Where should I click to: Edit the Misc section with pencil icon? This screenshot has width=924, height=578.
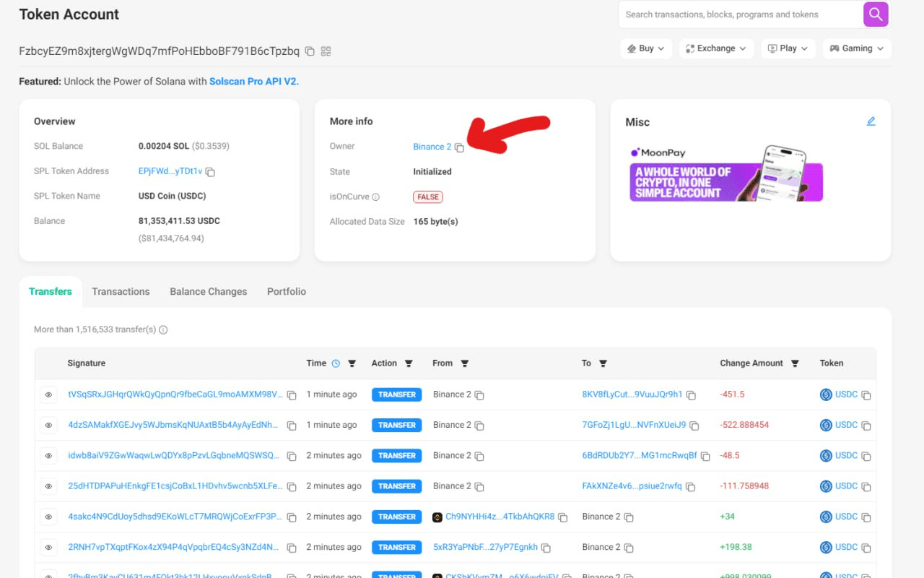871,121
